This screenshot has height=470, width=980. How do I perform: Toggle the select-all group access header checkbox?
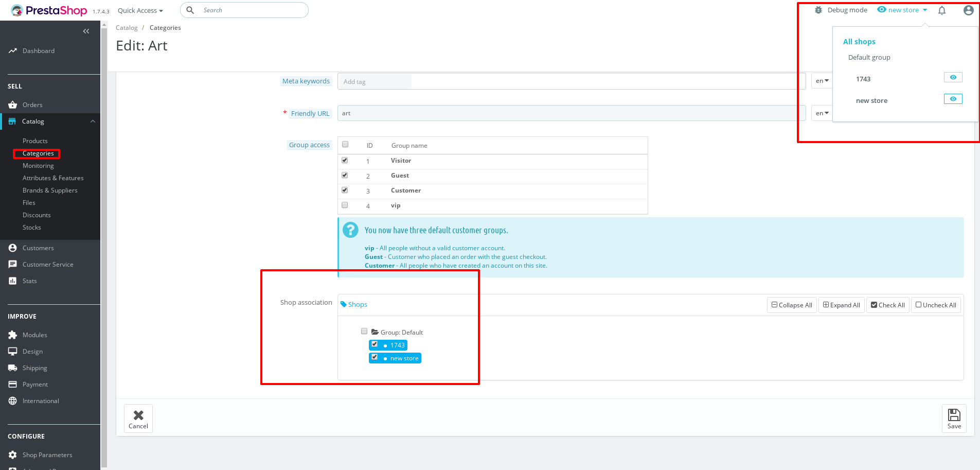(345, 145)
